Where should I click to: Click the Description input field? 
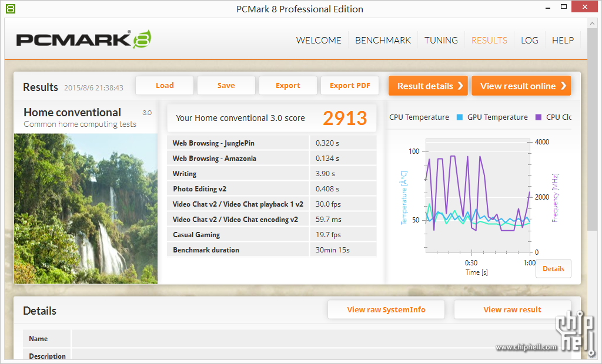click(321, 355)
